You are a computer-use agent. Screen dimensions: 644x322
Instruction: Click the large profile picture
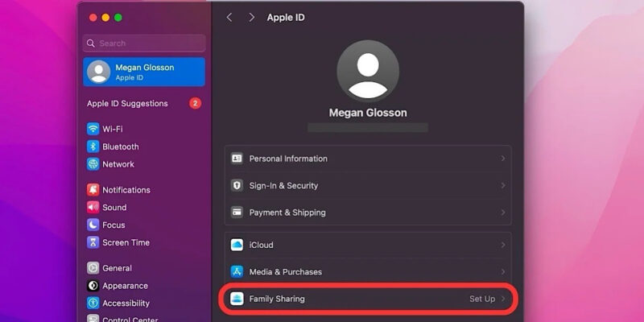(368, 71)
